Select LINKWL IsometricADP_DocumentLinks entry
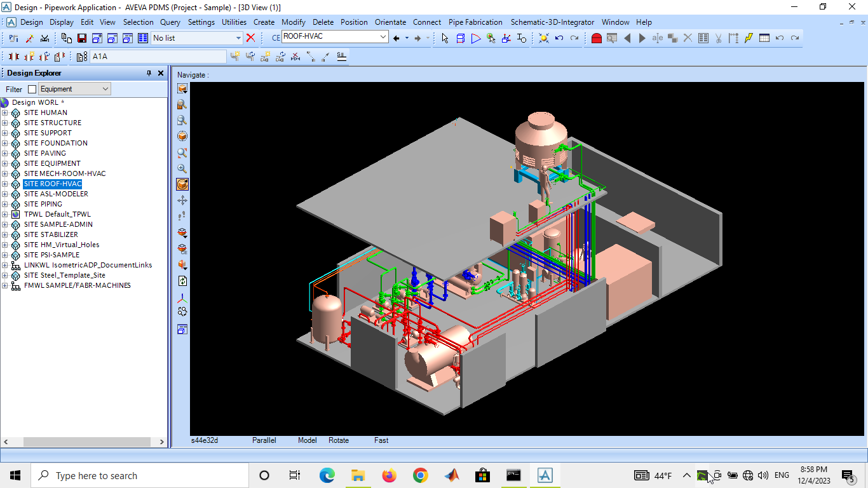 pos(88,265)
